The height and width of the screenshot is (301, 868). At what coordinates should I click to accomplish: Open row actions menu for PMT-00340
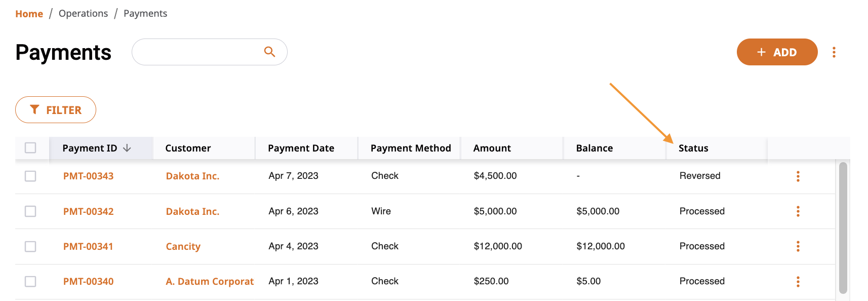tap(798, 282)
